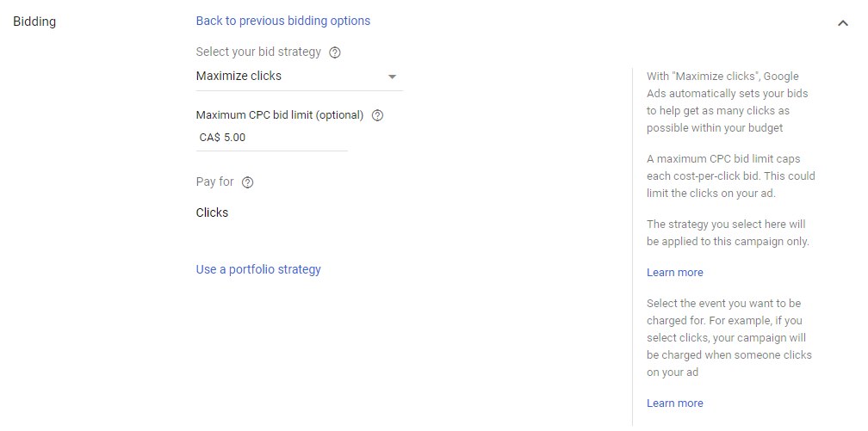Choose "Use a portfolio strategy" link
This screenshot has width=868, height=431.
coord(258,269)
